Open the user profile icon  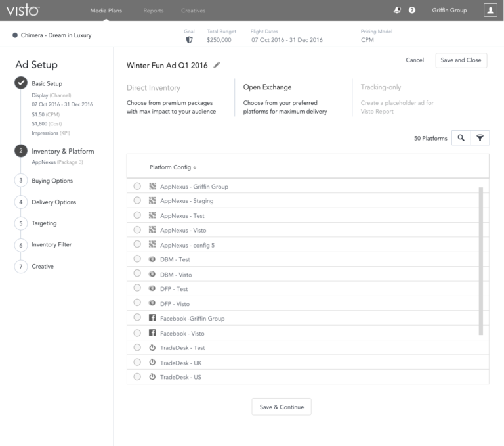coord(490,11)
